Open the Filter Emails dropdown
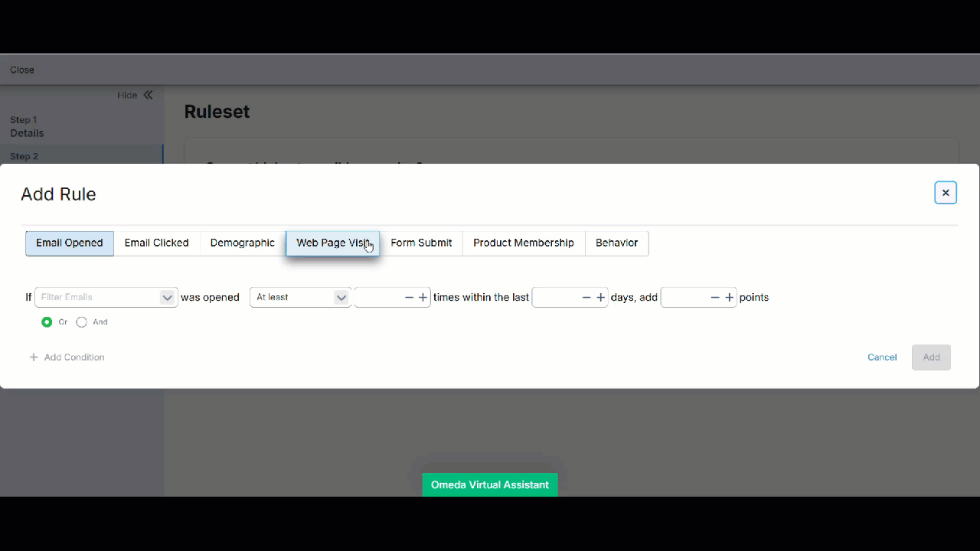This screenshot has height=551, width=980. pyautogui.click(x=106, y=298)
